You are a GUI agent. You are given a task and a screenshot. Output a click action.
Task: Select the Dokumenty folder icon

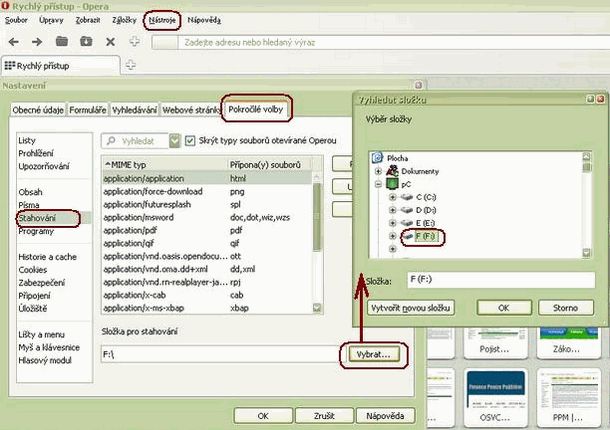click(x=392, y=171)
